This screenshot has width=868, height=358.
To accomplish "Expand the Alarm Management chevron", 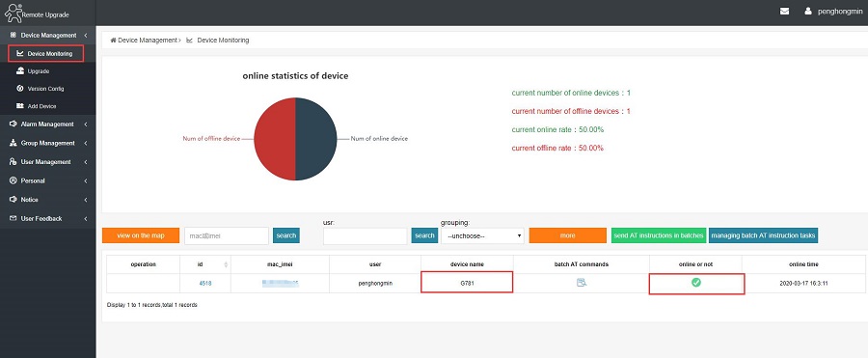I will pos(86,124).
